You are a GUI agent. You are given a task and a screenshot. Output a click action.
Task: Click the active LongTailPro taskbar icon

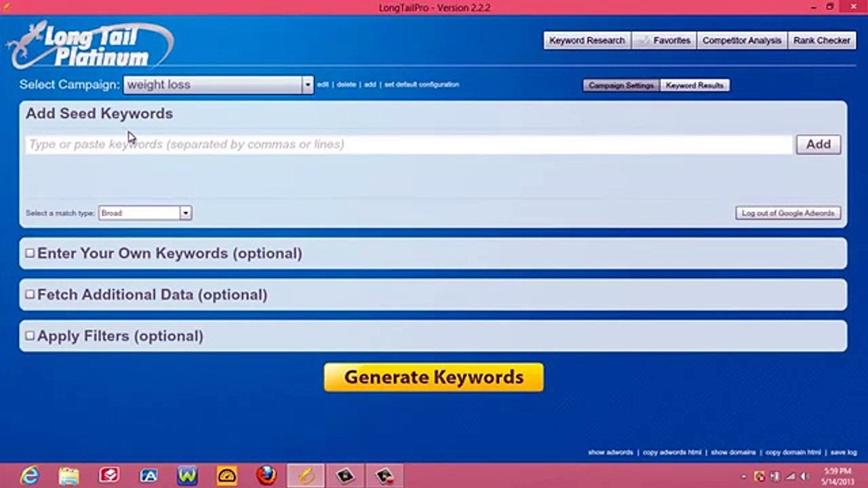coord(306,476)
